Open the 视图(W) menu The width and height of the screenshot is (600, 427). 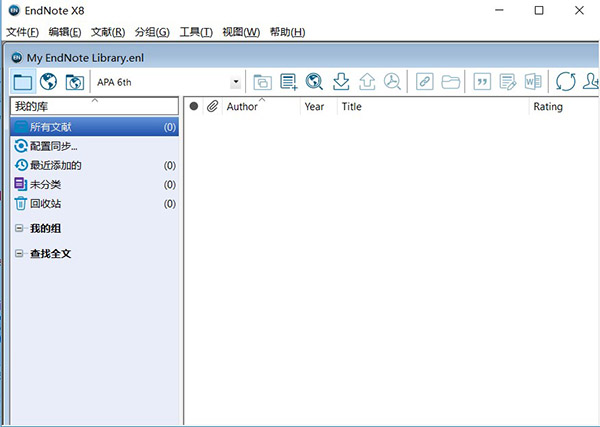tap(241, 32)
